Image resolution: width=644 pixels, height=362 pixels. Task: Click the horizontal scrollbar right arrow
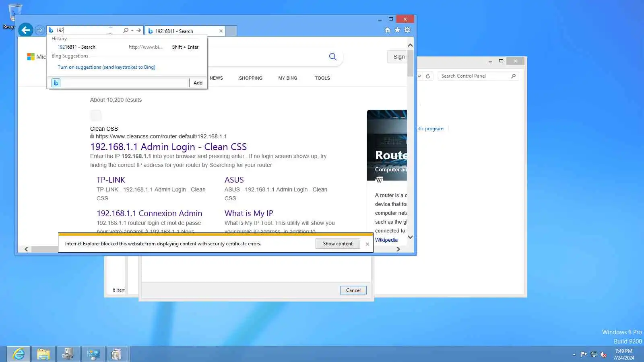(x=398, y=249)
